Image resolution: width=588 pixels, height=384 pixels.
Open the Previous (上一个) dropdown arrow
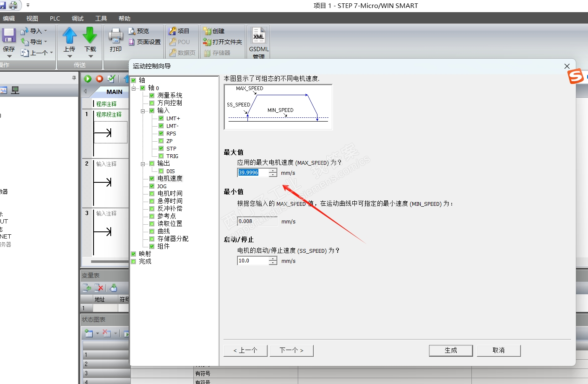tap(52, 52)
